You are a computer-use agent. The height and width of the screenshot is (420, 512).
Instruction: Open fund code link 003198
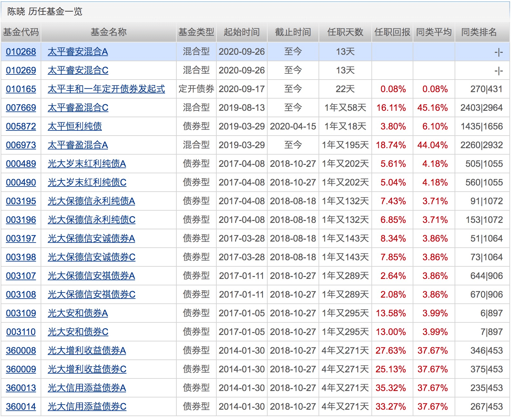21,257
